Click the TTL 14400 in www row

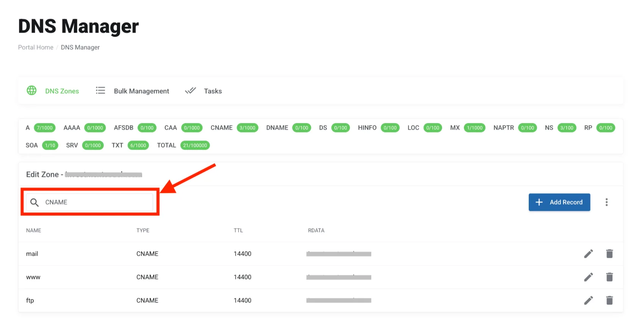click(x=243, y=277)
